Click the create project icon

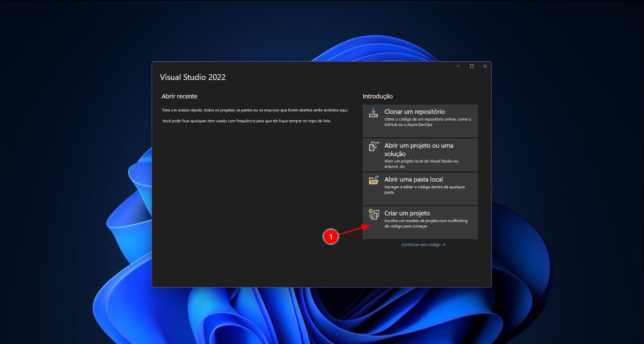pyautogui.click(x=374, y=214)
